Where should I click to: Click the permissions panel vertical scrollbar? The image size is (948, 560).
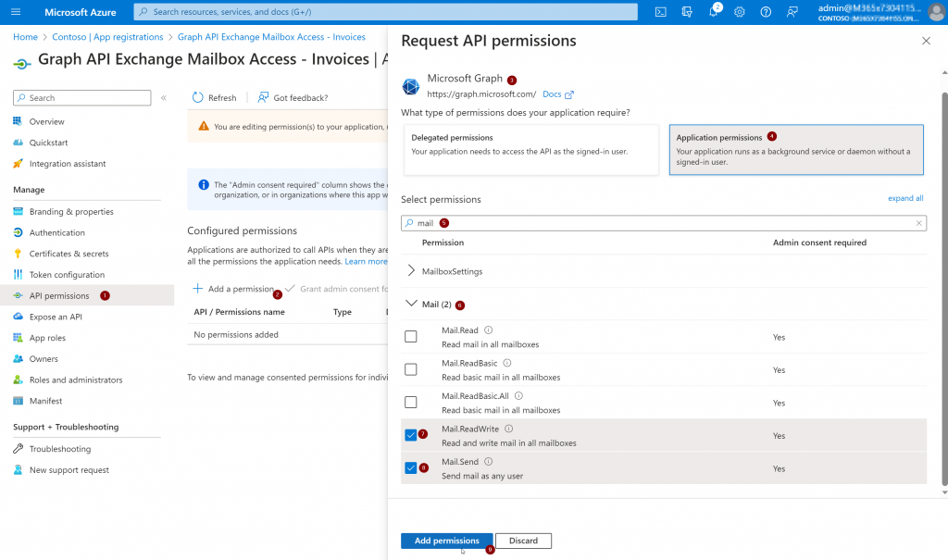[x=943, y=278]
